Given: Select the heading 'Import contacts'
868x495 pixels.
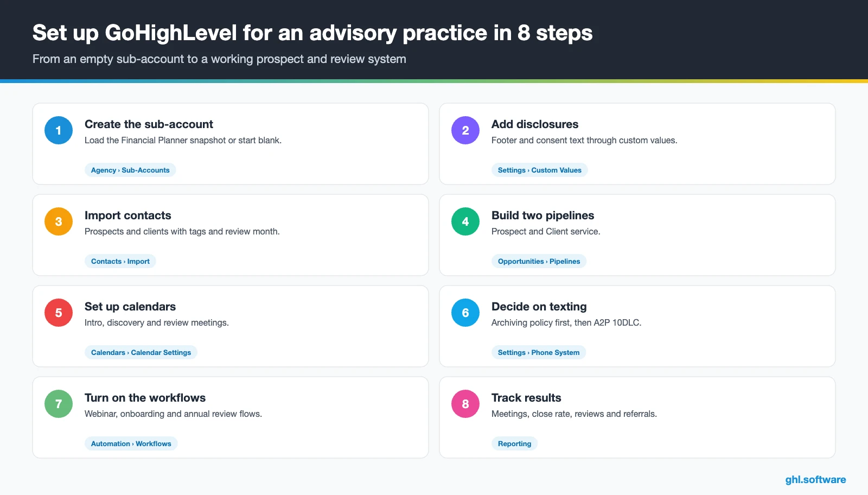Looking at the screenshot, I should pos(128,215).
